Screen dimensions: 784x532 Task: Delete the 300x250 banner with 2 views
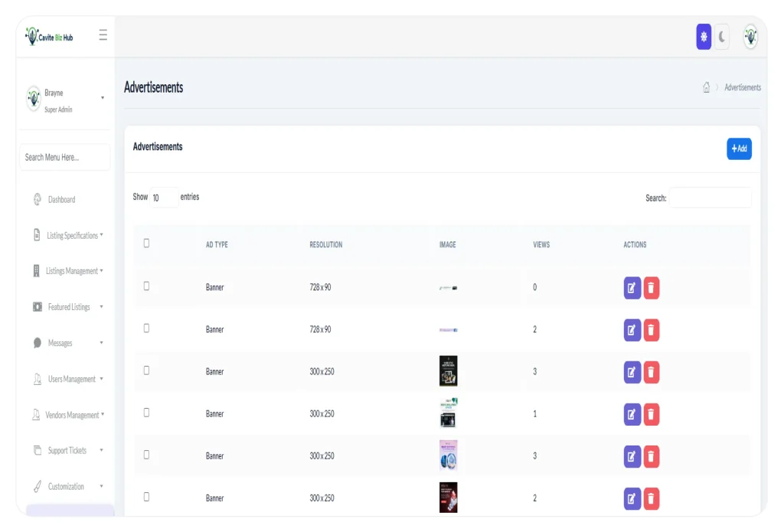click(x=651, y=498)
